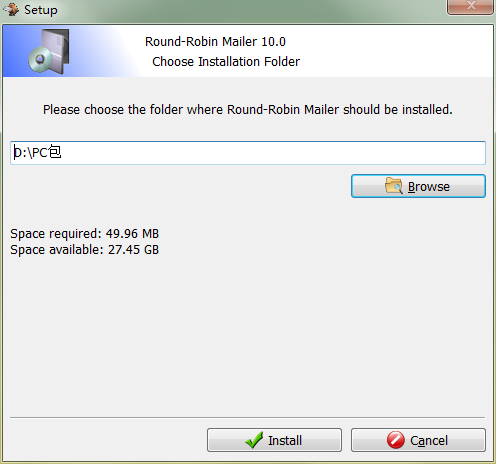Click the Setup title bar text
This screenshot has height=464, width=496.
[x=41, y=10]
